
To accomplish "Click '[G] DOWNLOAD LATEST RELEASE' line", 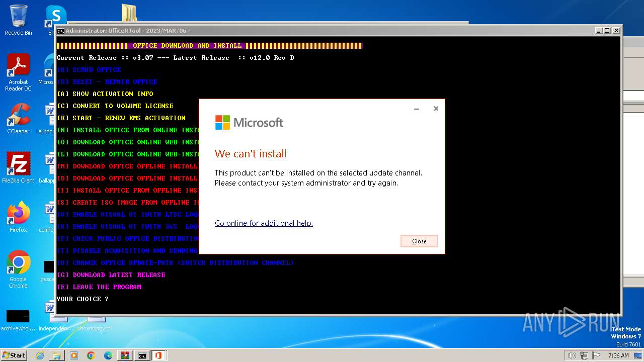I will (x=111, y=275).
